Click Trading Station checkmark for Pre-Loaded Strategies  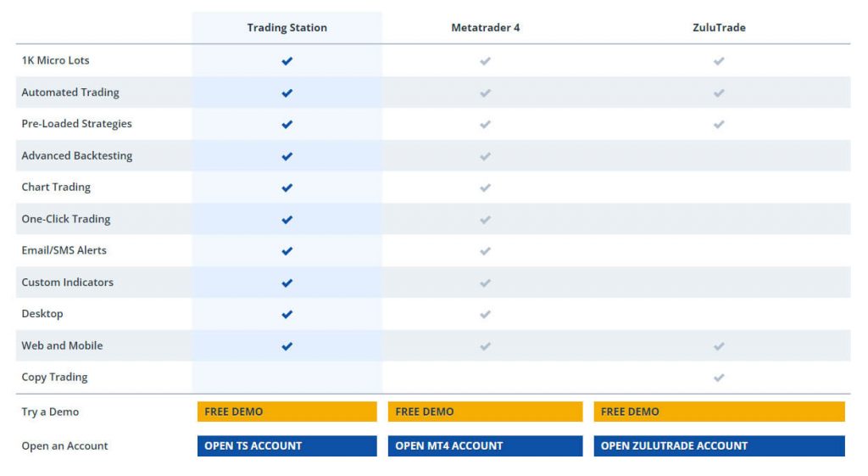coord(287,125)
